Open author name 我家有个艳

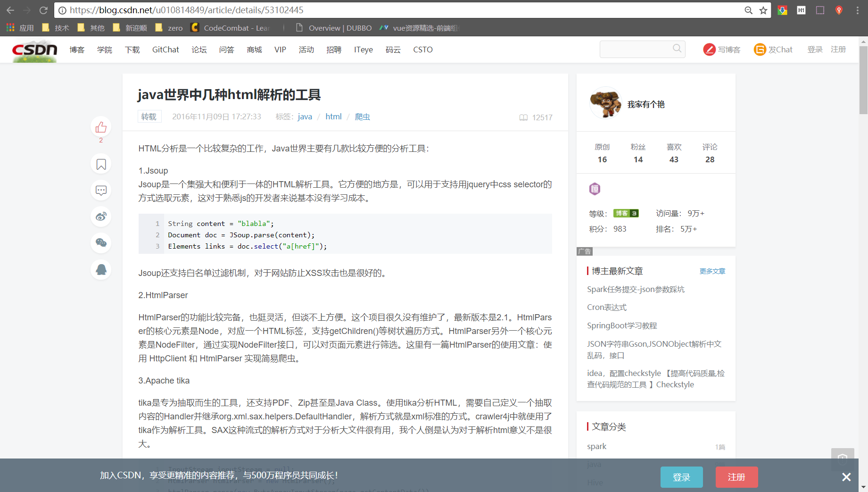(x=646, y=104)
